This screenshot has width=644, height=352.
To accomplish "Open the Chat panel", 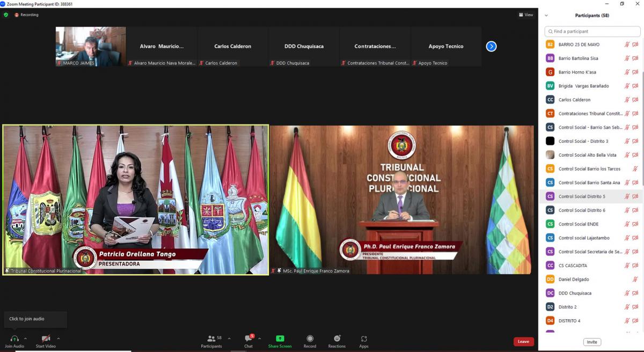I will [248, 339].
